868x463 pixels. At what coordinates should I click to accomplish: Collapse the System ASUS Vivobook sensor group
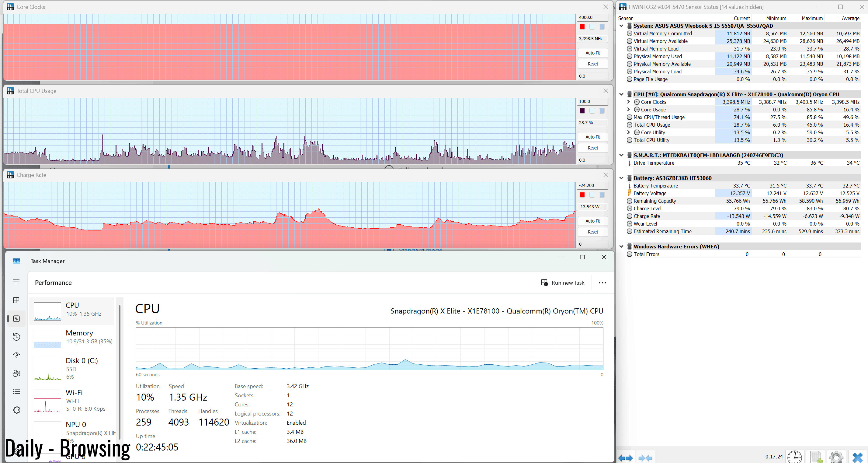[621, 26]
